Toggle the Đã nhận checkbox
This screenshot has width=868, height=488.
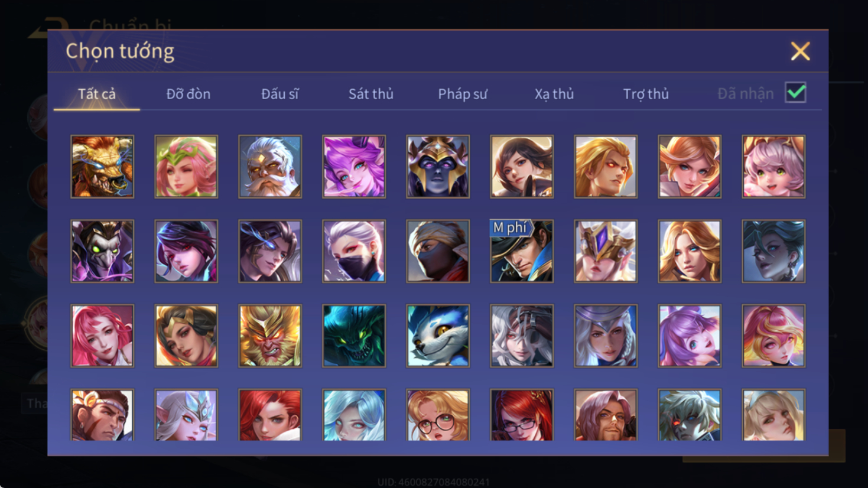coord(795,93)
